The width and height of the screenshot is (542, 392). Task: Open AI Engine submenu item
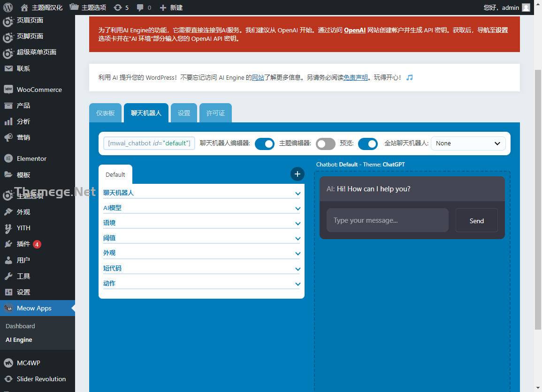click(19, 340)
